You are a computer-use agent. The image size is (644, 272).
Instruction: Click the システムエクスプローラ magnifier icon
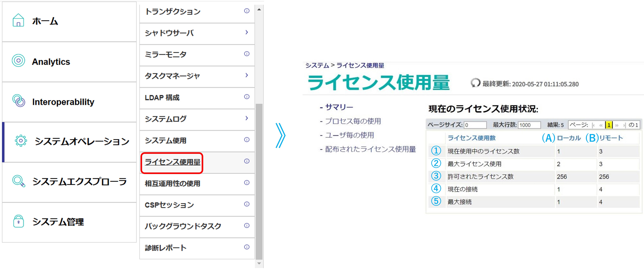[19, 181]
